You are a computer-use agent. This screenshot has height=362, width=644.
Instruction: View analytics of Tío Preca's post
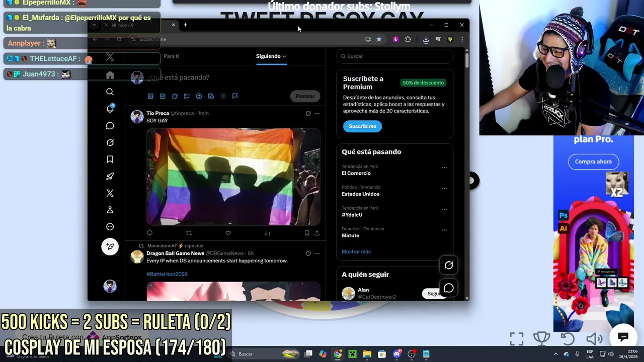click(267, 233)
